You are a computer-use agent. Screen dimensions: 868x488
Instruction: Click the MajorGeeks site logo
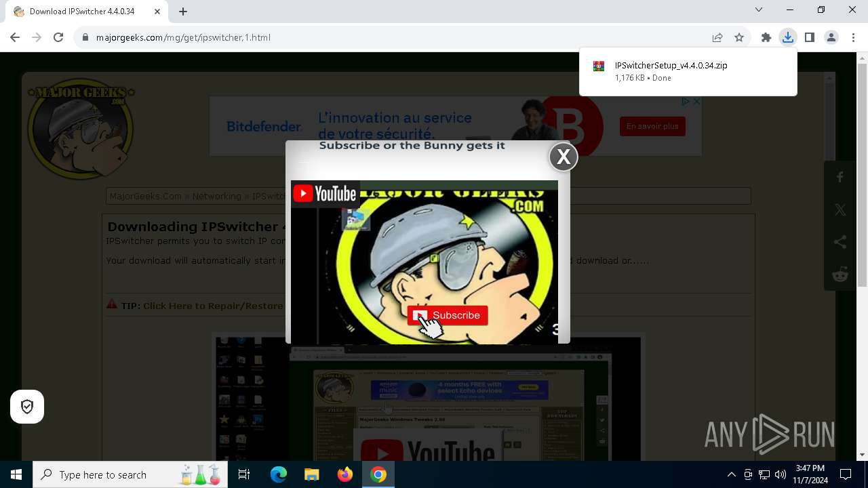pyautogui.click(x=81, y=129)
